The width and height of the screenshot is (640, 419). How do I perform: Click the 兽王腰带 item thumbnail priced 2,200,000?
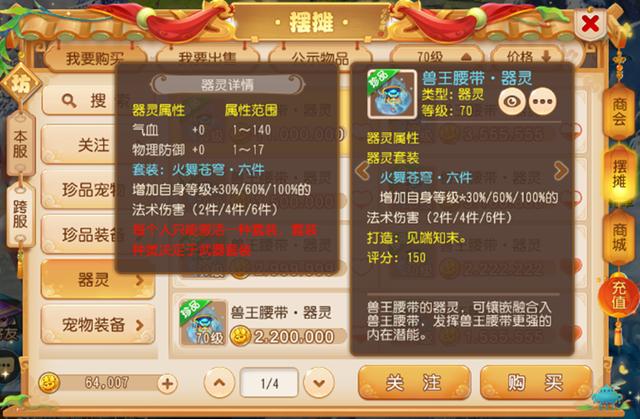203,323
